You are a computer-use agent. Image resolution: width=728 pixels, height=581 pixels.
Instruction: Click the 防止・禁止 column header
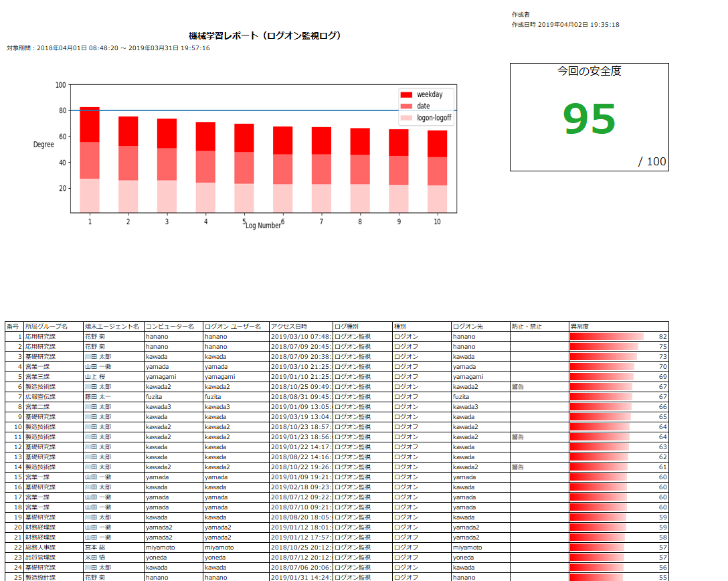(x=527, y=327)
